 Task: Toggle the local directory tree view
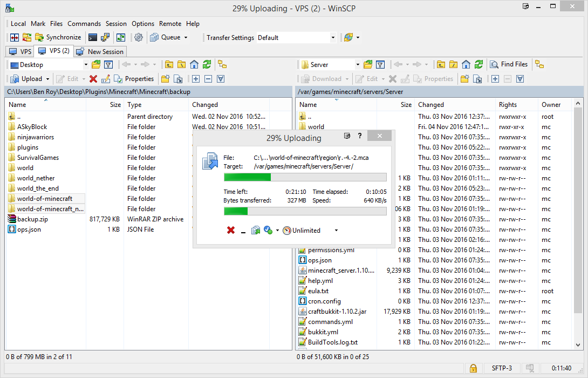[222, 65]
